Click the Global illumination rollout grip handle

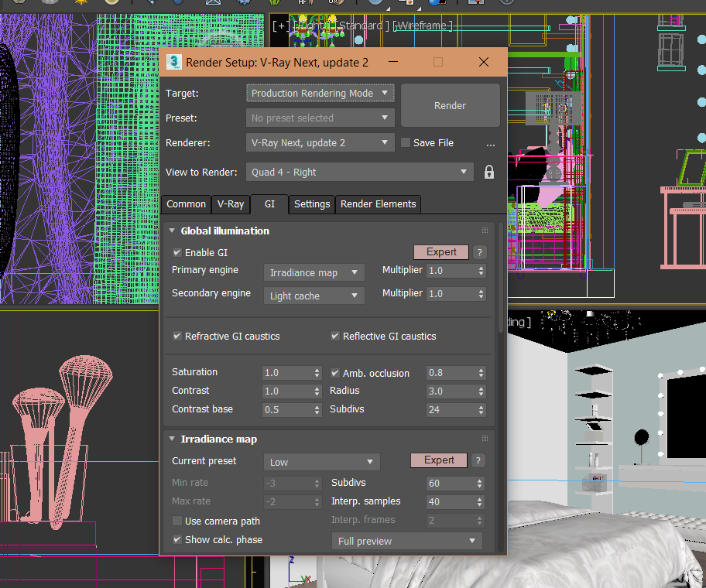pyautogui.click(x=485, y=231)
